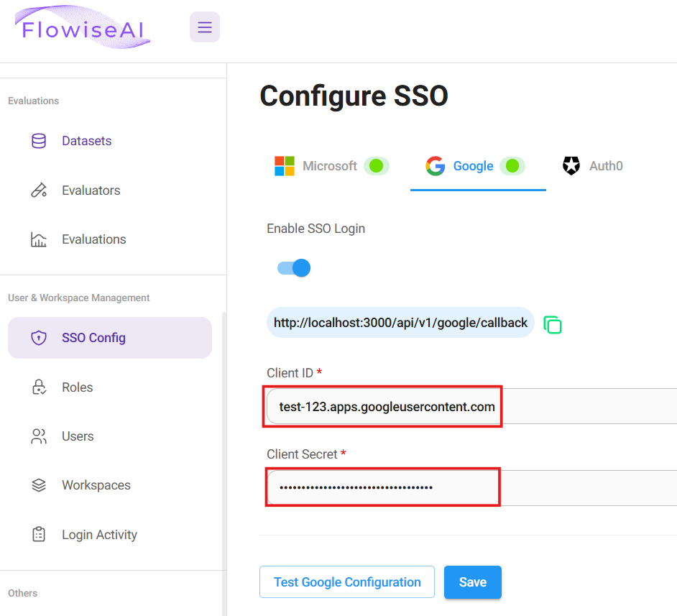Click the Roles lock icon
The height and width of the screenshot is (616, 677).
click(39, 387)
